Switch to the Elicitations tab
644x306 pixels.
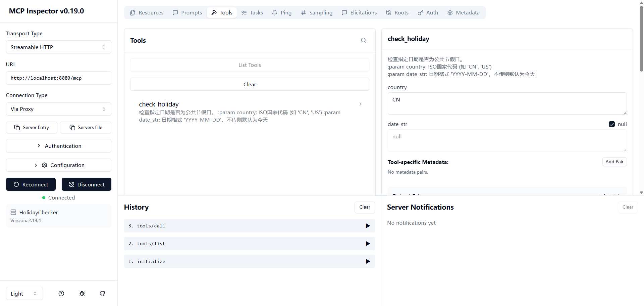[359, 13]
